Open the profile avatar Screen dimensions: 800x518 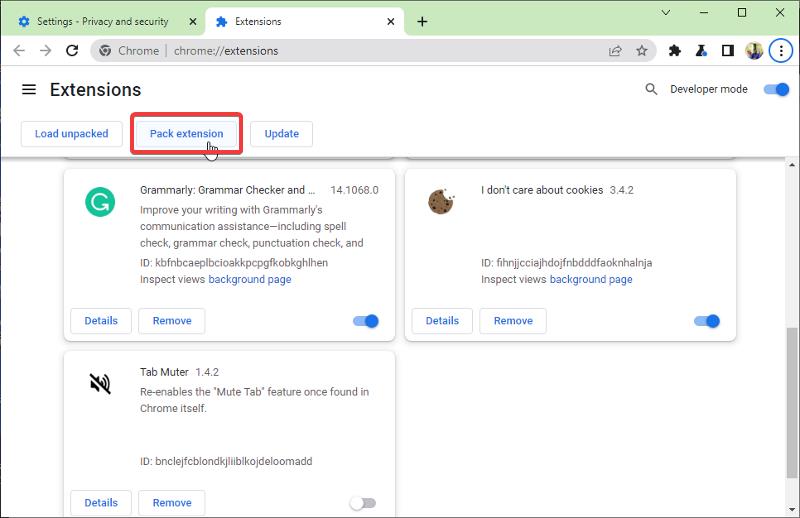point(754,51)
